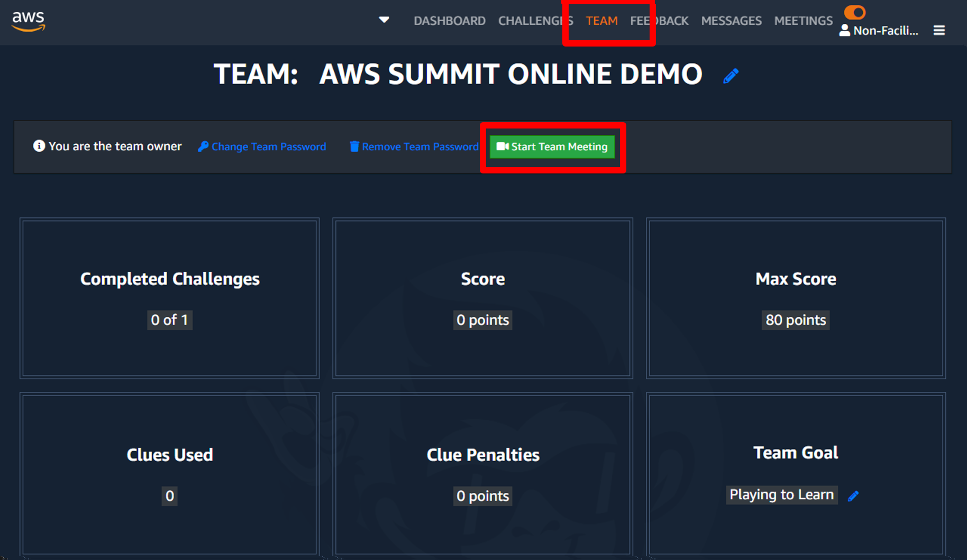This screenshot has height=560, width=967.
Task: Click the Completed Challenges card
Action: [x=169, y=298]
